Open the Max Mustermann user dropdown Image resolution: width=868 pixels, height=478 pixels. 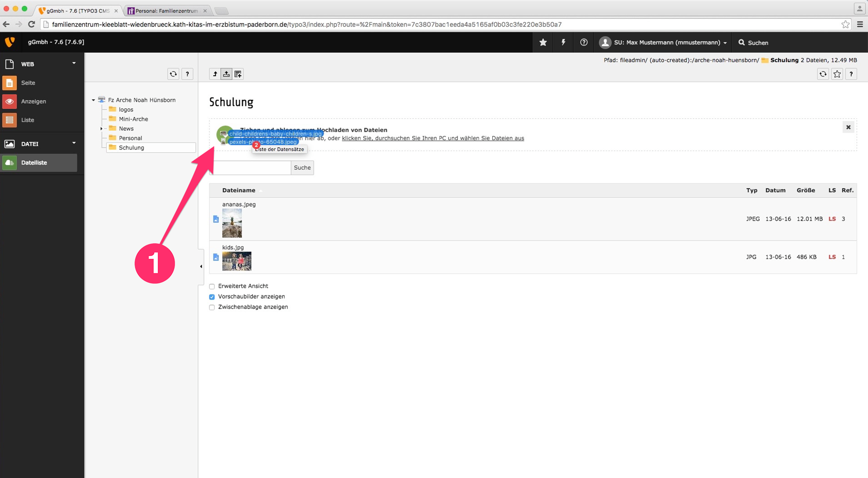point(665,43)
